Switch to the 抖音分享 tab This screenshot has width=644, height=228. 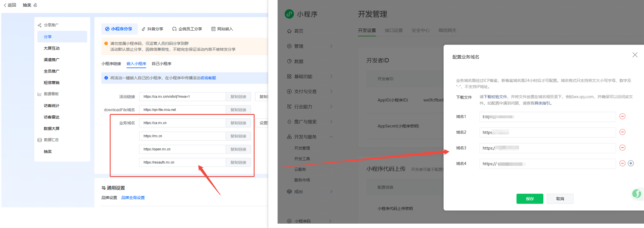[152, 29]
